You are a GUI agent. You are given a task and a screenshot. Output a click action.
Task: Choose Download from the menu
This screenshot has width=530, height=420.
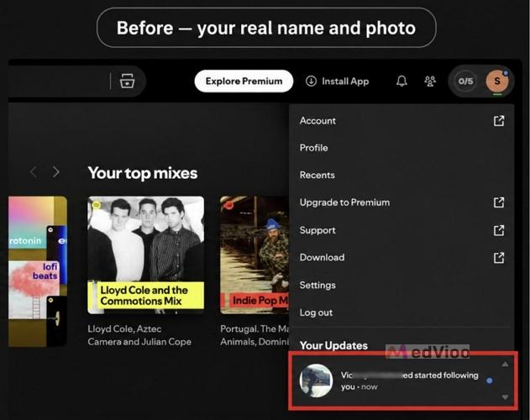point(401,258)
